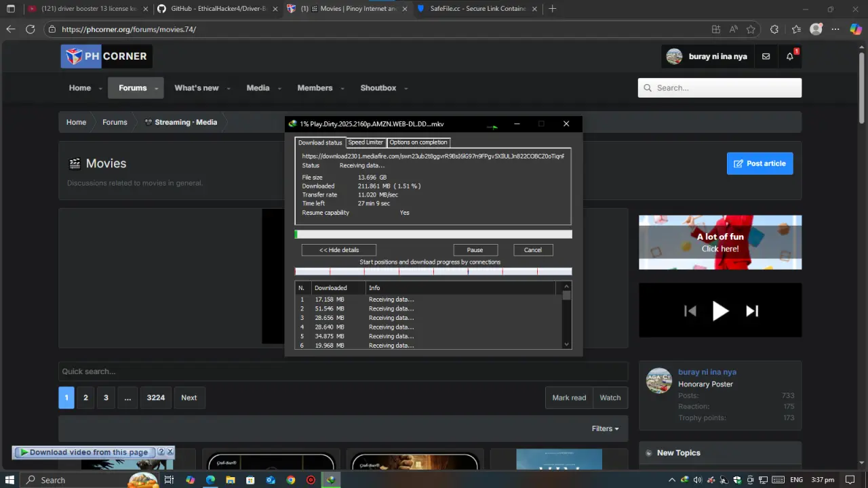Expand page jump ellipsis in pagination
This screenshot has height=488, width=868.
[x=127, y=398]
